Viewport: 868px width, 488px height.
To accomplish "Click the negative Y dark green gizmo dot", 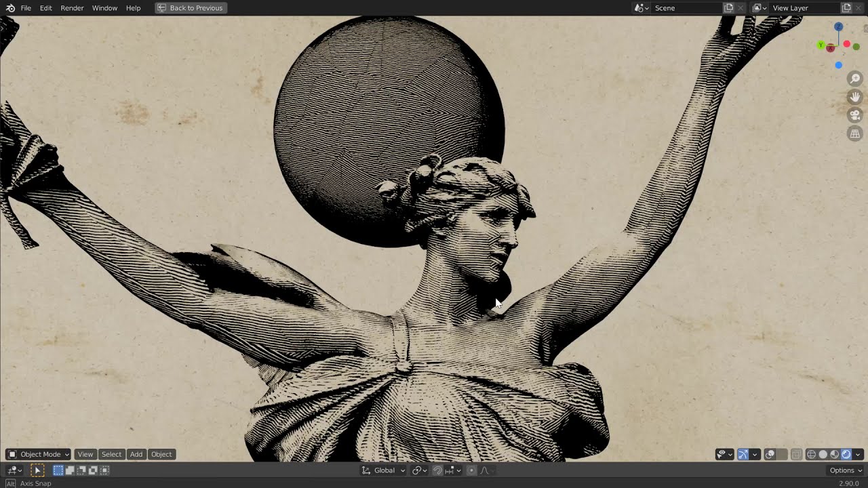I will (x=856, y=47).
